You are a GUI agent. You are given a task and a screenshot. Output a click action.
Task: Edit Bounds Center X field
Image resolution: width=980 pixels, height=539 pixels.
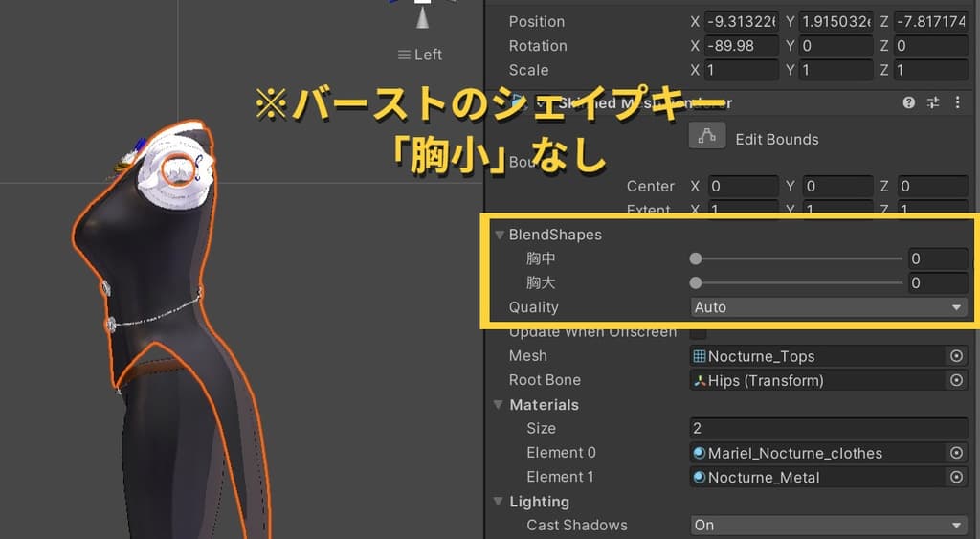click(x=743, y=187)
